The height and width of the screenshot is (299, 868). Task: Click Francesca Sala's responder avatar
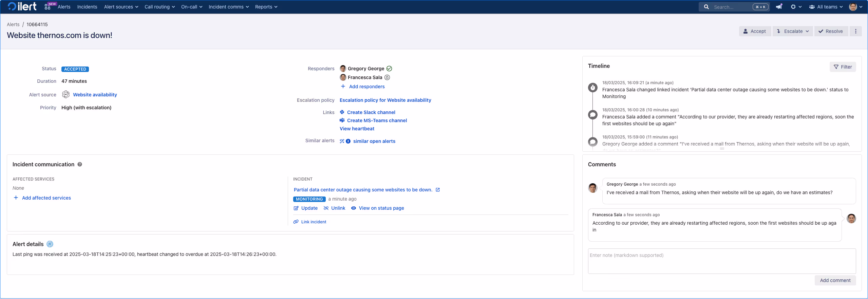tap(343, 77)
